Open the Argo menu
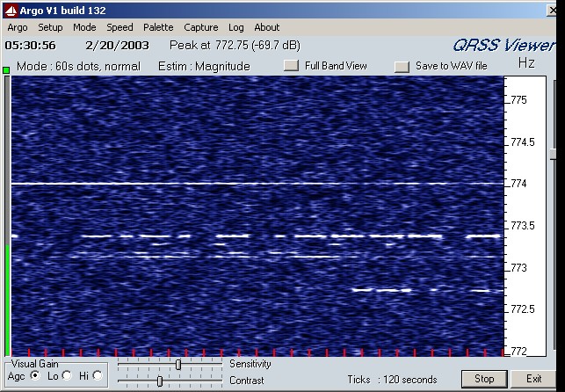Screen dimensions: 565x392 pyautogui.click(x=18, y=27)
